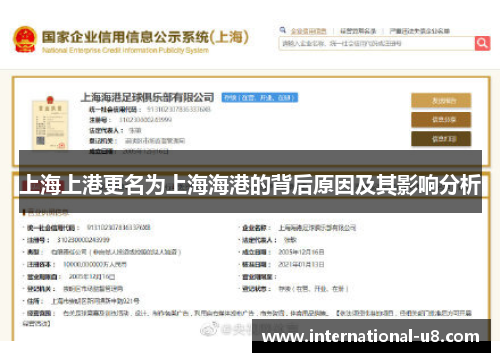
Task: Open the 经营异常名录 tab
Action: 358,31
